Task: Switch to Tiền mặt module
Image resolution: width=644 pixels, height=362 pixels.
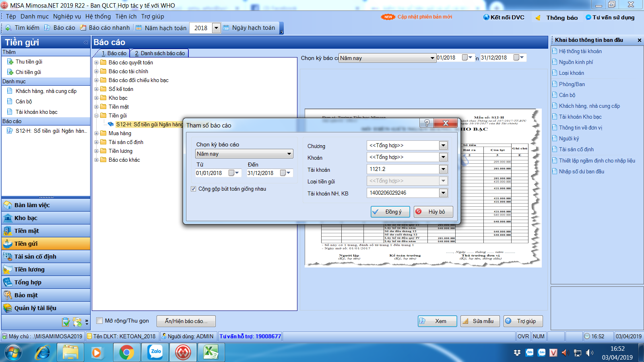Action: point(46,231)
